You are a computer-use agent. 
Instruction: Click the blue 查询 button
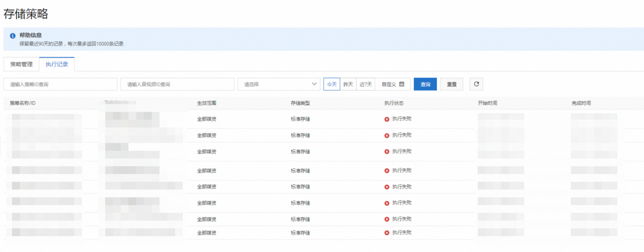(x=425, y=84)
